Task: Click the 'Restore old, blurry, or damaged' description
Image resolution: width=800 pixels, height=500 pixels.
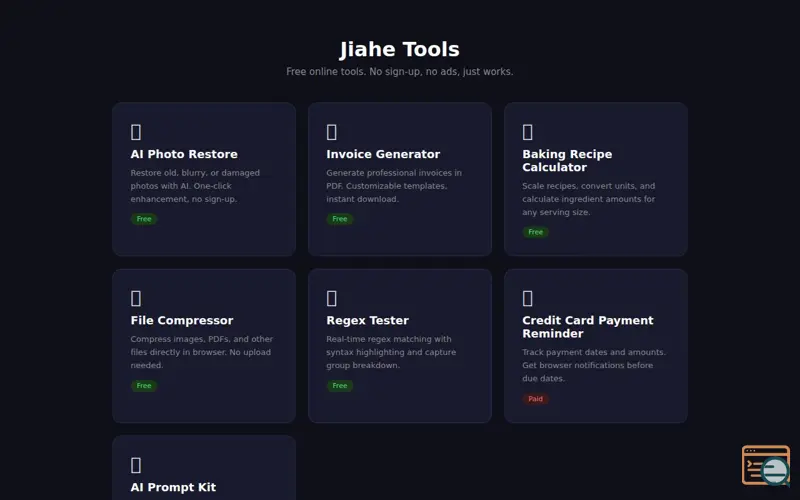Action: click(195, 186)
